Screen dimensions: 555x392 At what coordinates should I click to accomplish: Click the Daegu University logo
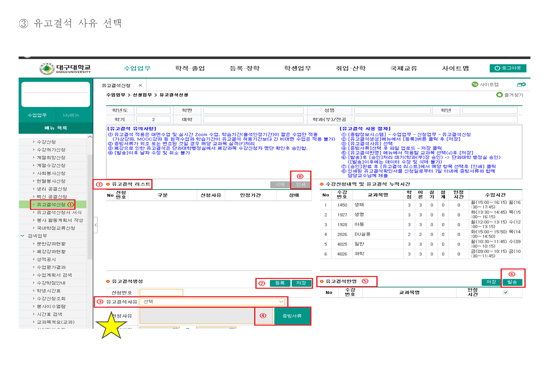tap(65, 68)
